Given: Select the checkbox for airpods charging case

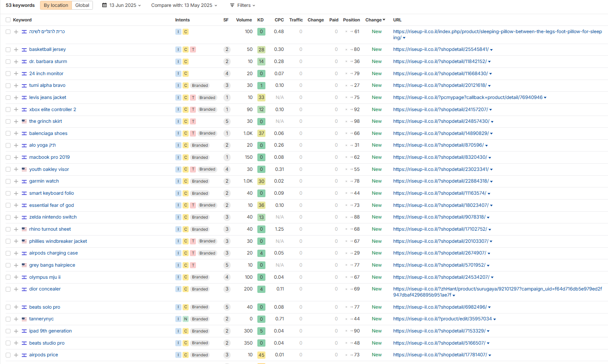Looking at the screenshot, I should coord(8,253).
